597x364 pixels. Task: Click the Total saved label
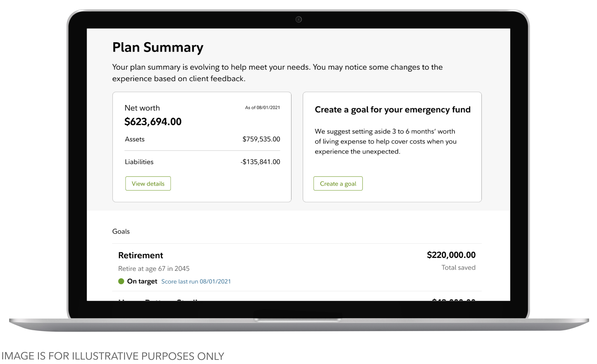coord(458,267)
